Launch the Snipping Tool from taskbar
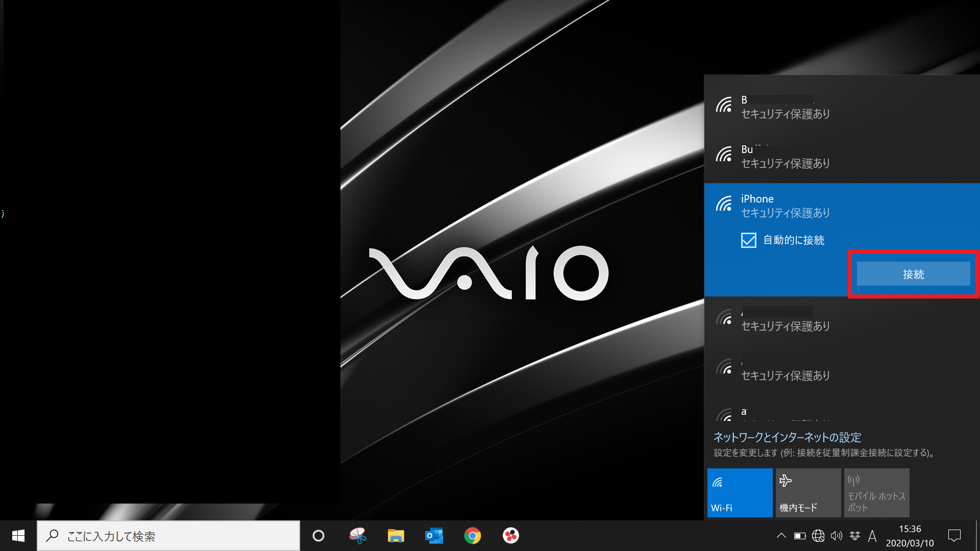Viewport: 980px width, 551px height. pyautogui.click(x=358, y=536)
